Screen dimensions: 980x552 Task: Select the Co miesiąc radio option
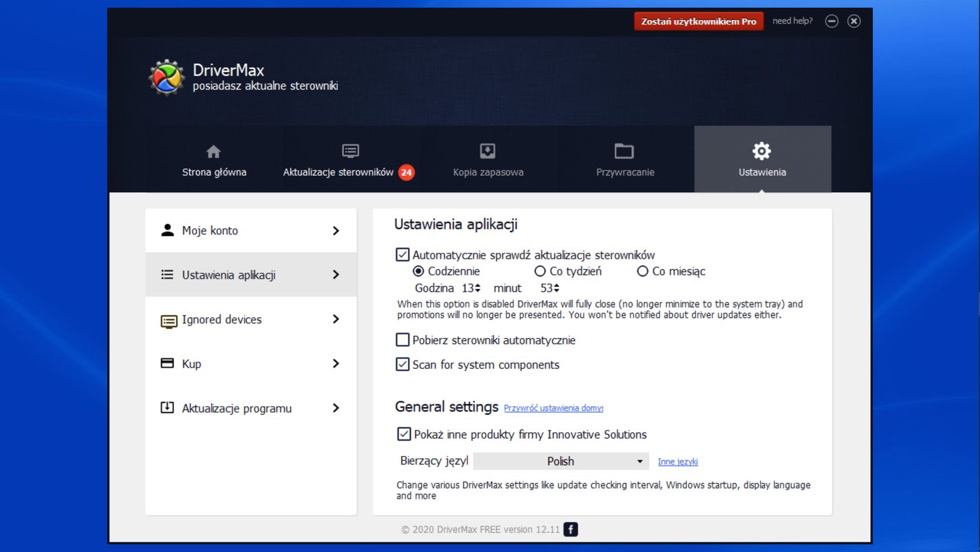pyautogui.click(x=643, y=271)
